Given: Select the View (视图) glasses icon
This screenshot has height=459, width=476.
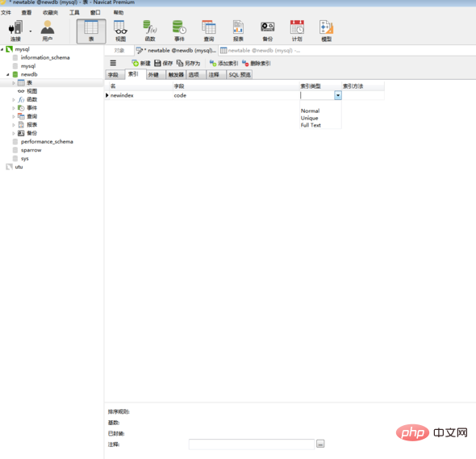Looking at the screenshot, I should coord(120,31).
